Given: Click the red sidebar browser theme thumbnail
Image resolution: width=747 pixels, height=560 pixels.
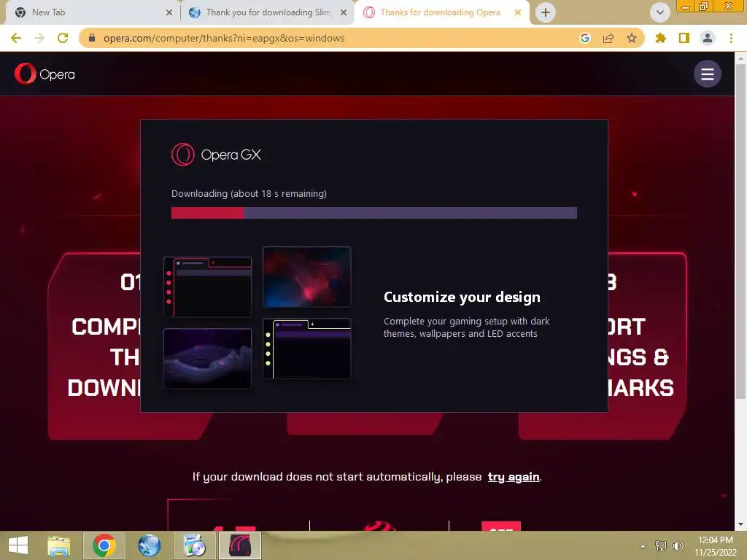Looking at the screenshot, I should (208, 287).
